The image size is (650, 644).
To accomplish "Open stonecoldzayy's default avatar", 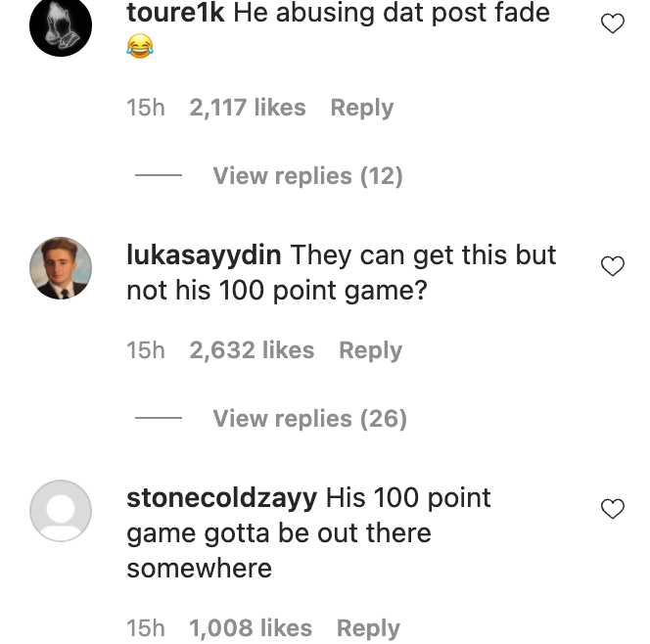I will pyautogui.click(x=61, y=511).
